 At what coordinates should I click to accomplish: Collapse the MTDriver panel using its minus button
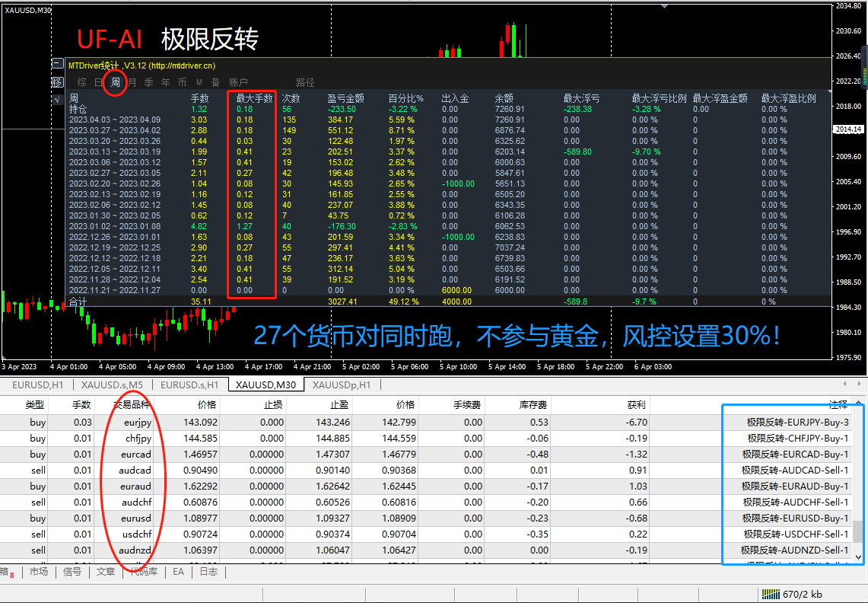[58, 62]
